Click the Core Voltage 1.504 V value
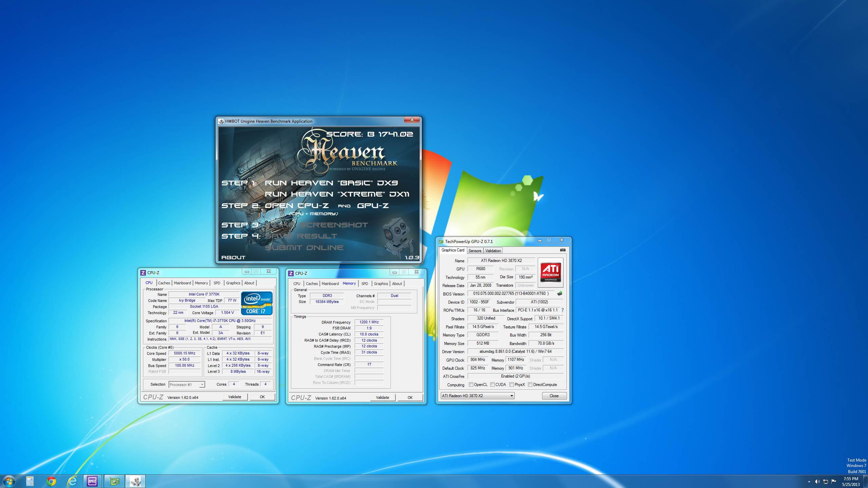The image size is (868, 488). click(x=227, y=312)
